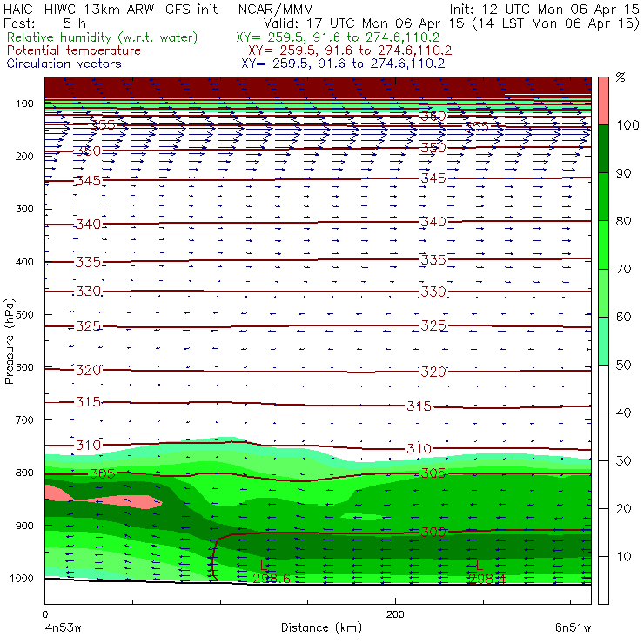Screen dimensions: 644x644
Task: Click the right '315' contour label
Action: (x=419, y=406)
